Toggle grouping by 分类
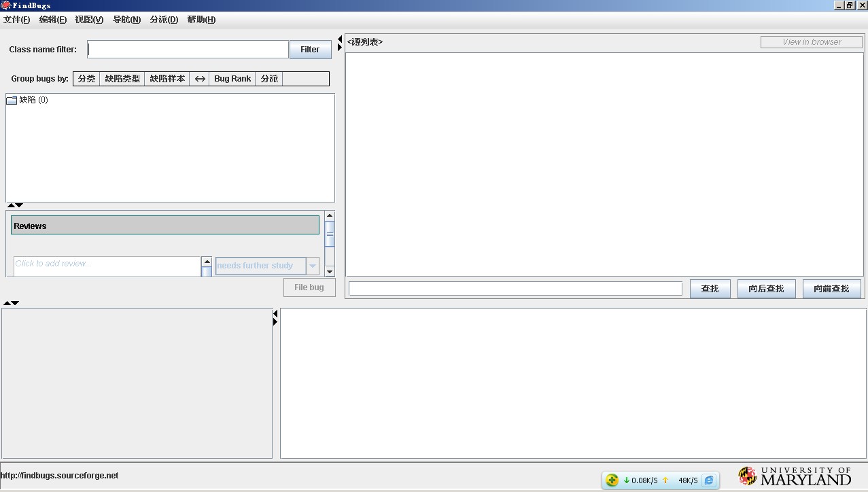The width and height of the screenshot is (868, 492). (x=86, y=78)
